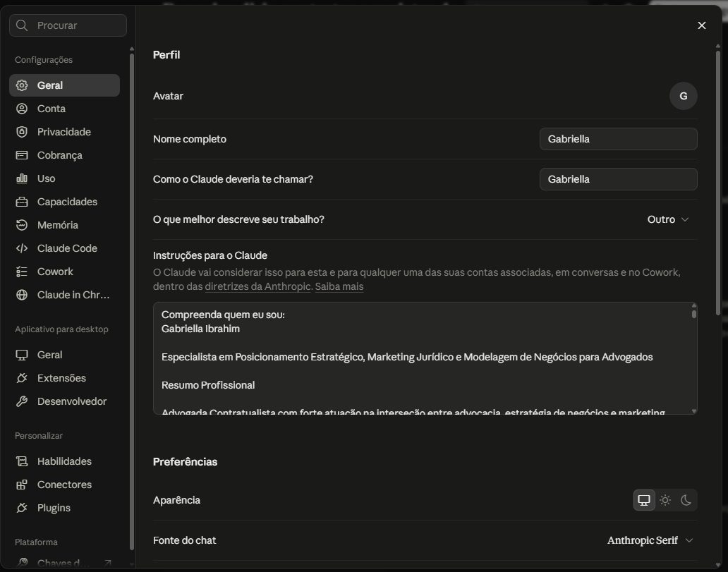728x572 pixels.
Task: Open Claude Code settings
Action: (64, 248)
